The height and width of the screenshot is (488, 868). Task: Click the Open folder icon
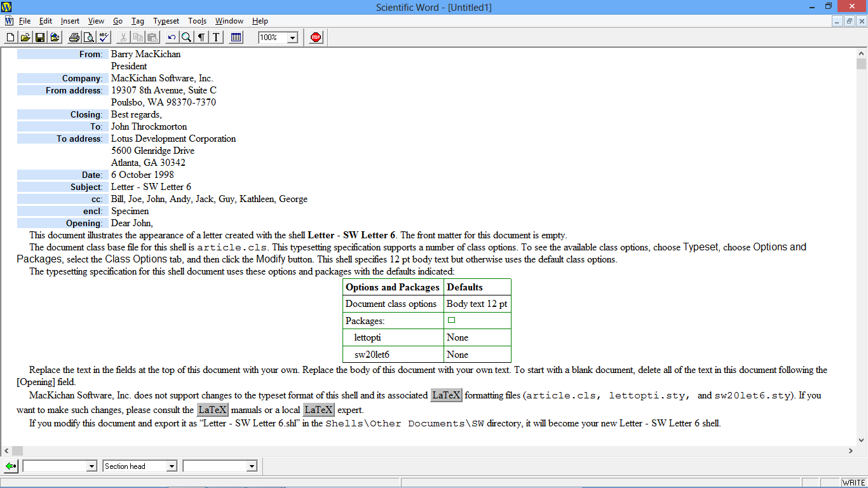25,37
